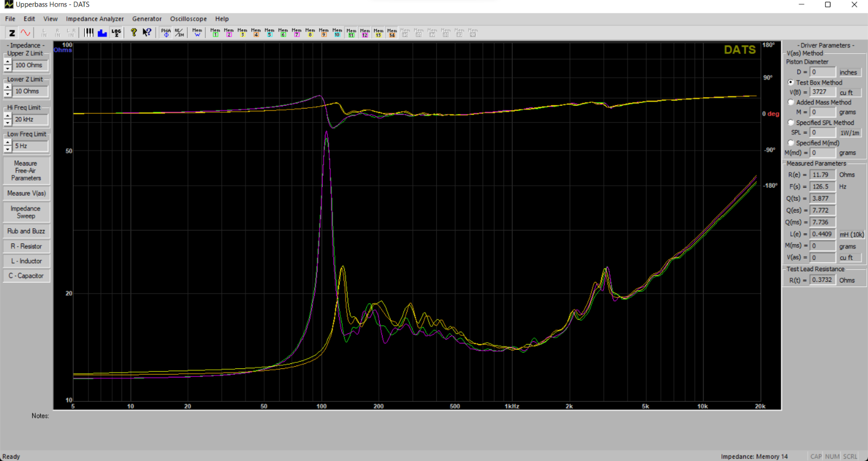Screen dimensions: 868x461
Task: Open the View menu
Action: (50, 18)
